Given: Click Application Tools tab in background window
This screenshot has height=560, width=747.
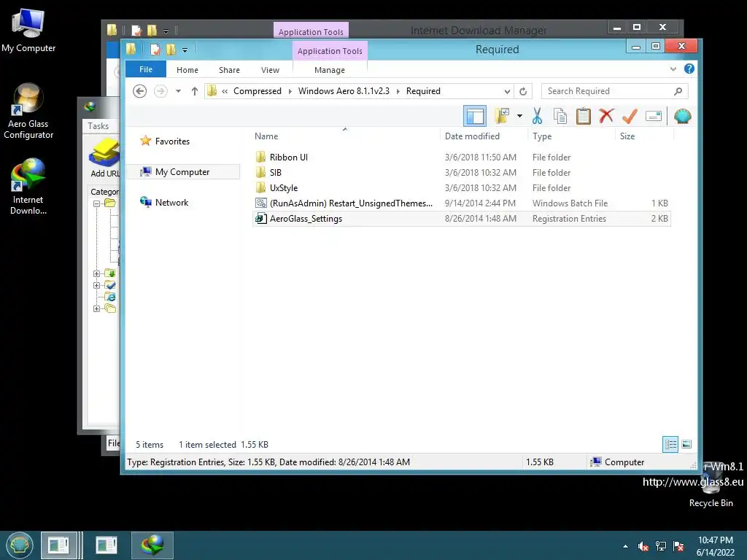Looking at the screenshot, I should (x=311, y=31).
